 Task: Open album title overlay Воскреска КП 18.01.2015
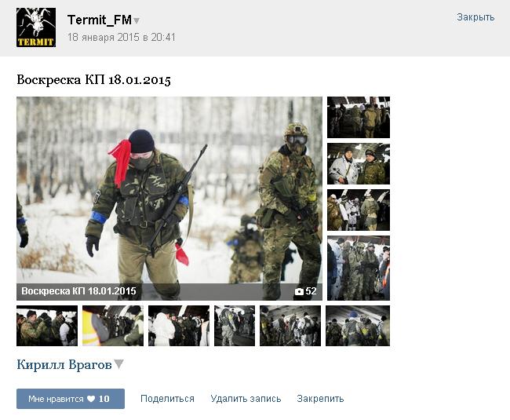[78, 290]
